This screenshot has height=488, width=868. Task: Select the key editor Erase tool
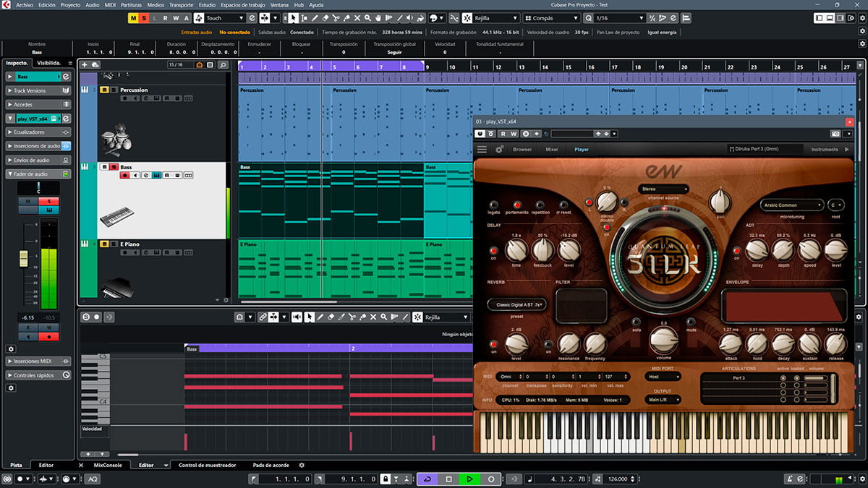pyautogui.click(x=331, y=317)
